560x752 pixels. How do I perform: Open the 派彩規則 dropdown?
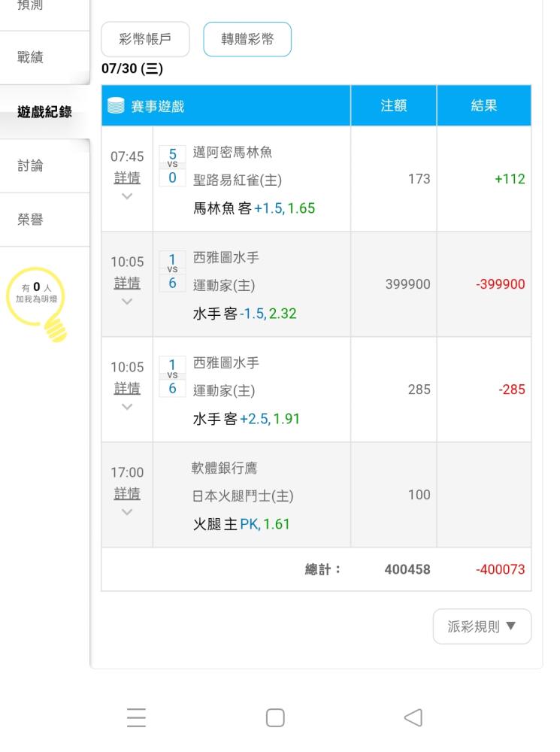(x=482, y=626)
